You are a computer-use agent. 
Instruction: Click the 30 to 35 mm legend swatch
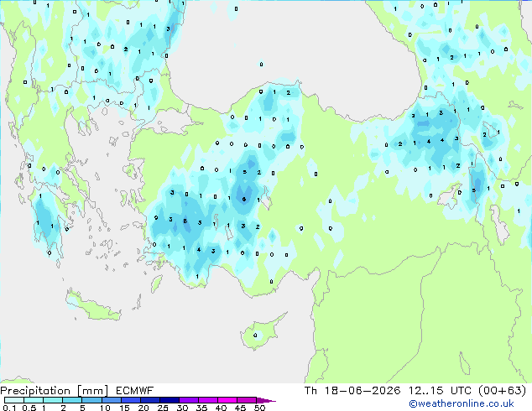point(188,400)
